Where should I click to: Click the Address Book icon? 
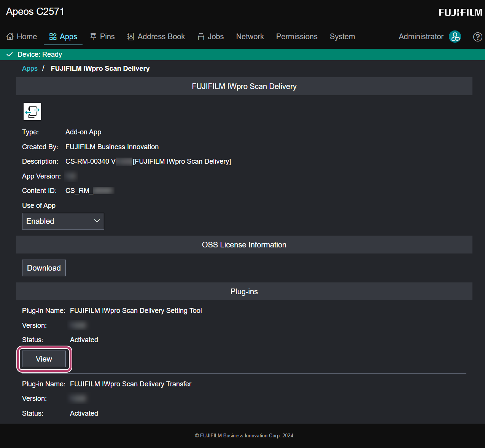(x=130, y=37)
